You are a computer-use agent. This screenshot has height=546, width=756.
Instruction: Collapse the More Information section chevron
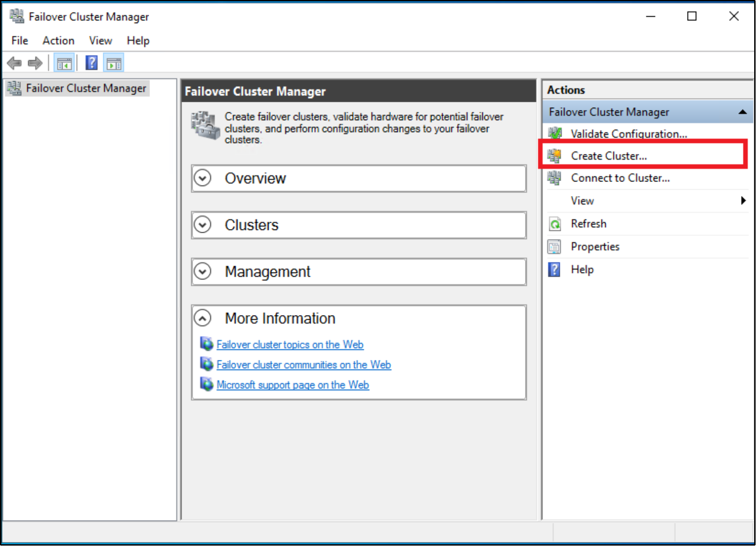click(x=202, y=318)
